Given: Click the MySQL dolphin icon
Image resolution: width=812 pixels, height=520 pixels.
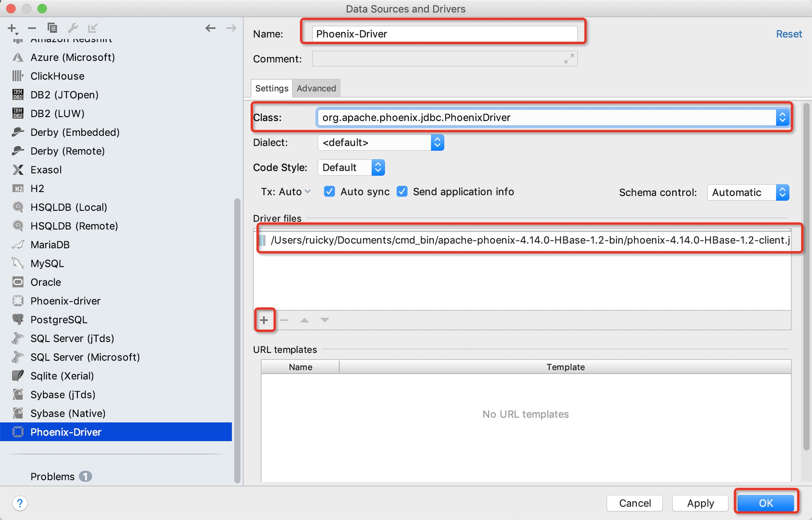Looking at the screenshot, I should 18,264.
